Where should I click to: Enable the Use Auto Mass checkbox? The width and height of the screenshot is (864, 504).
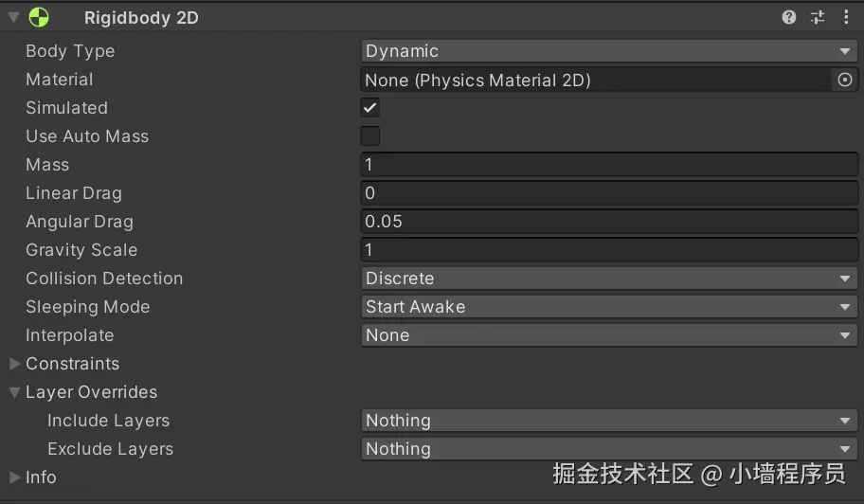click(x=370, y=136)
